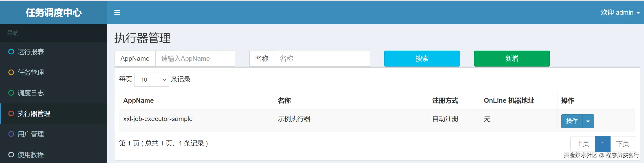Go to next page with 下页

(x=622, y=144)
